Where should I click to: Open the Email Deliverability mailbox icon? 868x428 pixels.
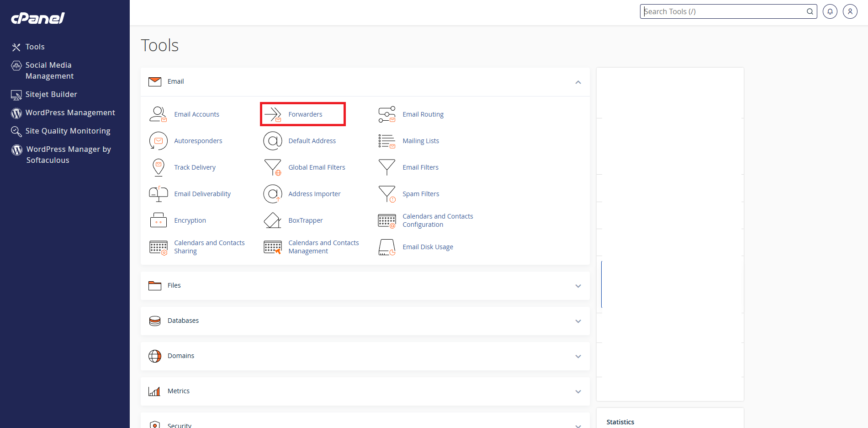158,194
